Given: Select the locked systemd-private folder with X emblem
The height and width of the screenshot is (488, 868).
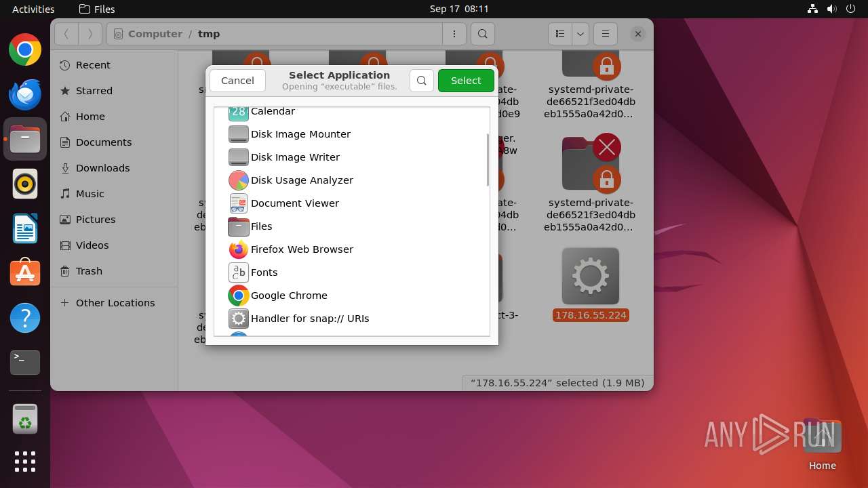Looking at the screenshot, I should 591,183.
